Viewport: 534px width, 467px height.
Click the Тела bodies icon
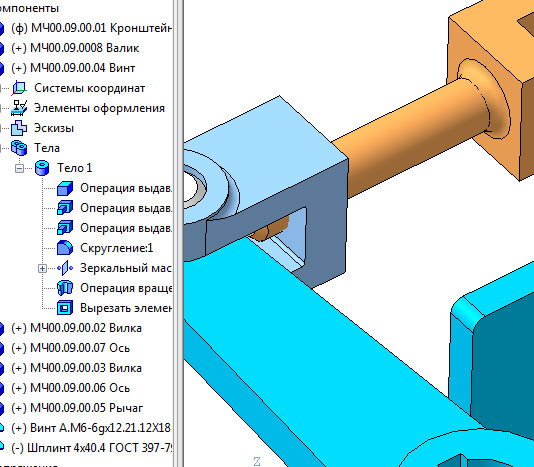(19, 148)
